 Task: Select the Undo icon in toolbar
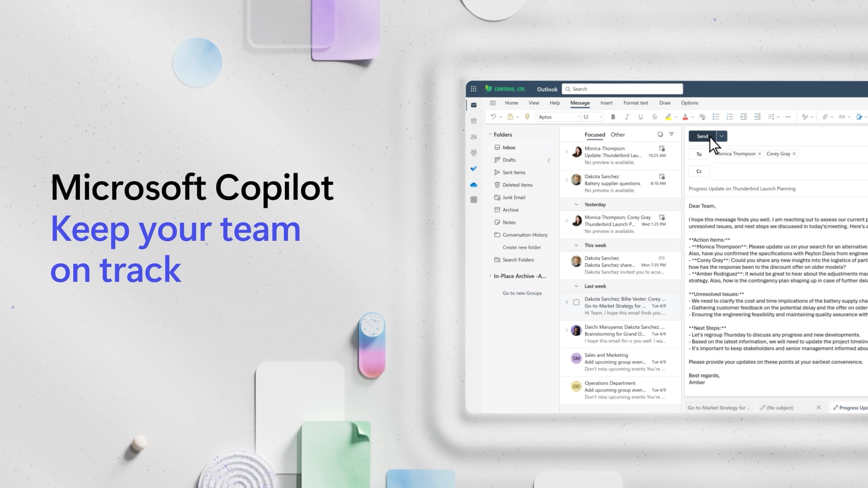tap(494, 116)
